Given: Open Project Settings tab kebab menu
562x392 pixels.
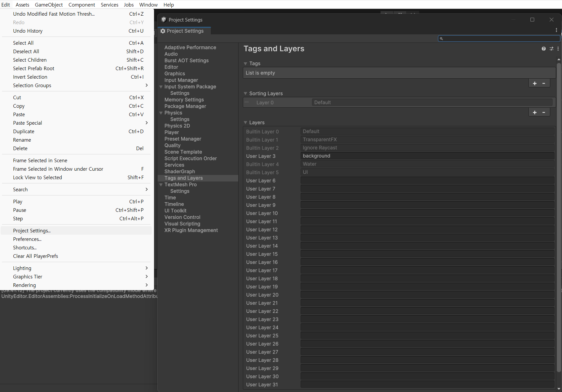Looking at the screenshot, I should pyautogui.click(x=556, y=30).
